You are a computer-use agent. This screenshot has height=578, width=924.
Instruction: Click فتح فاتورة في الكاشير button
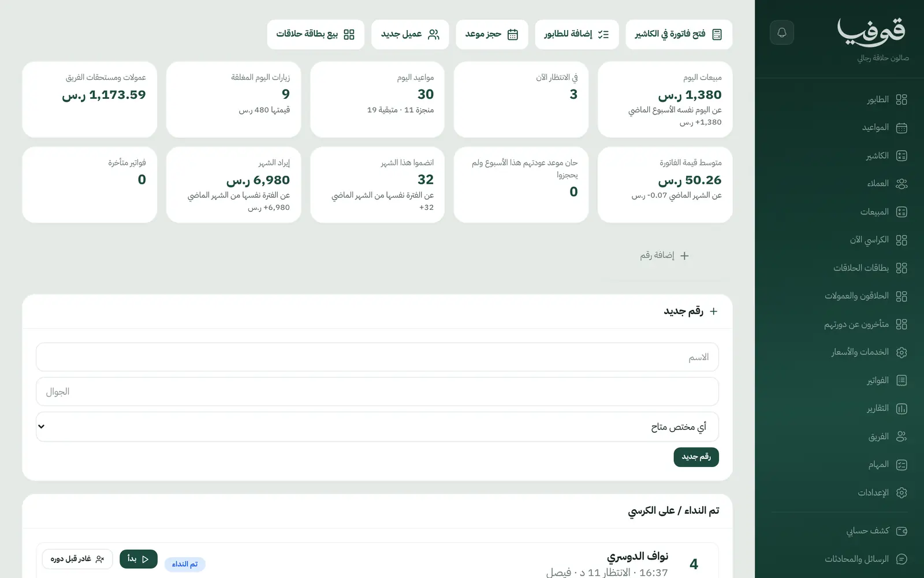click(x=679, y=34)
